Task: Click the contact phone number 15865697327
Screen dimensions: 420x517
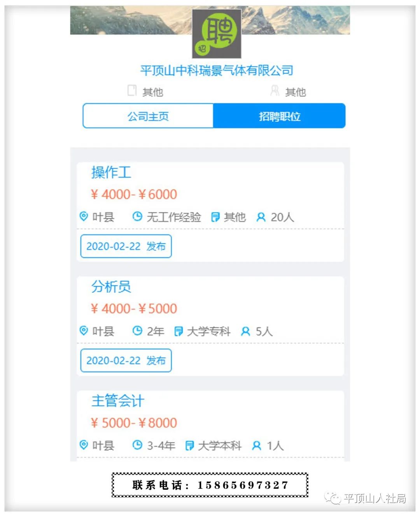Action: pos(243,485)
